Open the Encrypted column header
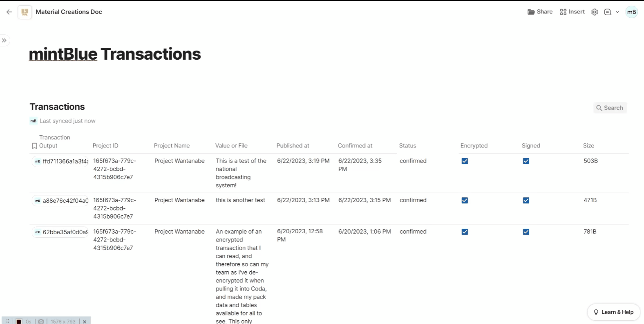Image resolution: width=644 pixels, height=324 pixels. click(x=474, y=146)
